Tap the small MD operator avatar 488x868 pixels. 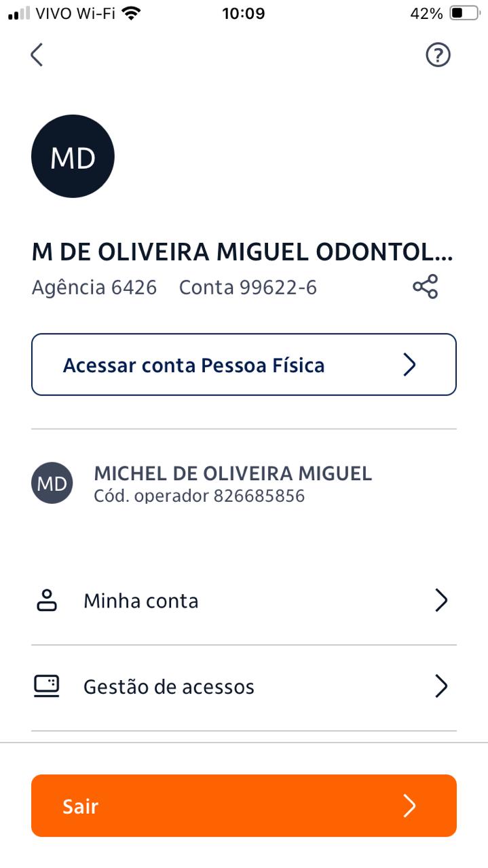[x=52, y=483]
